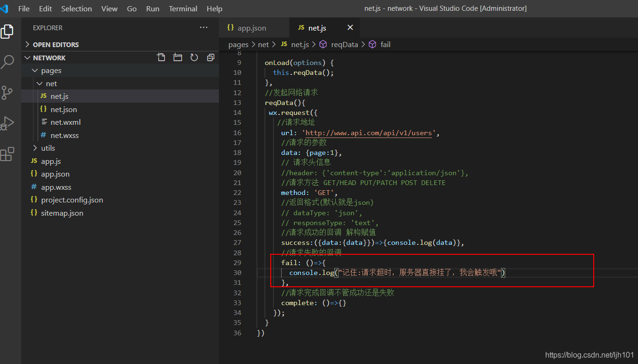Click the VS Code logo icon
The width and height of the screenshot is (638, 364).
pyautogui.click(x=4, y=8)
